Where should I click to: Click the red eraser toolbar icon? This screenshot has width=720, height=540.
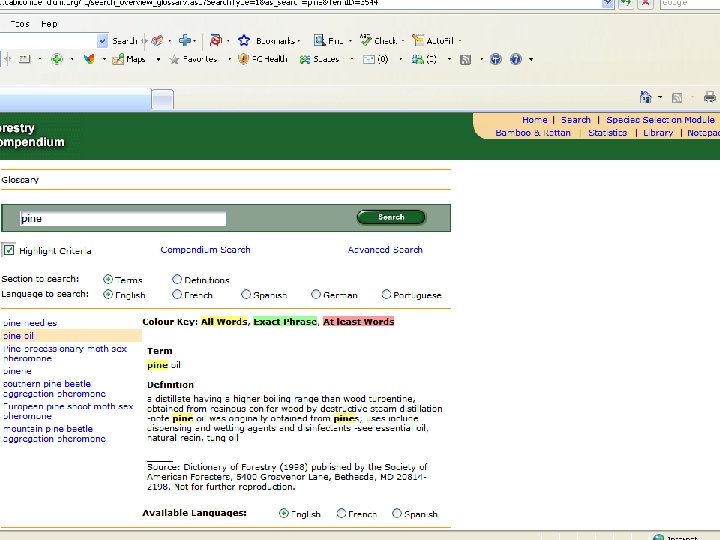[157, 41]
